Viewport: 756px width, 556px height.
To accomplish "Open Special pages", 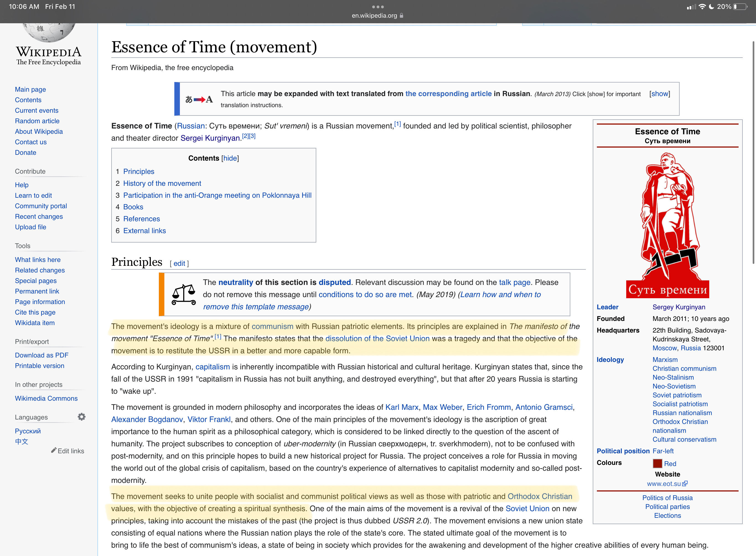I will [x=36, y=281].
